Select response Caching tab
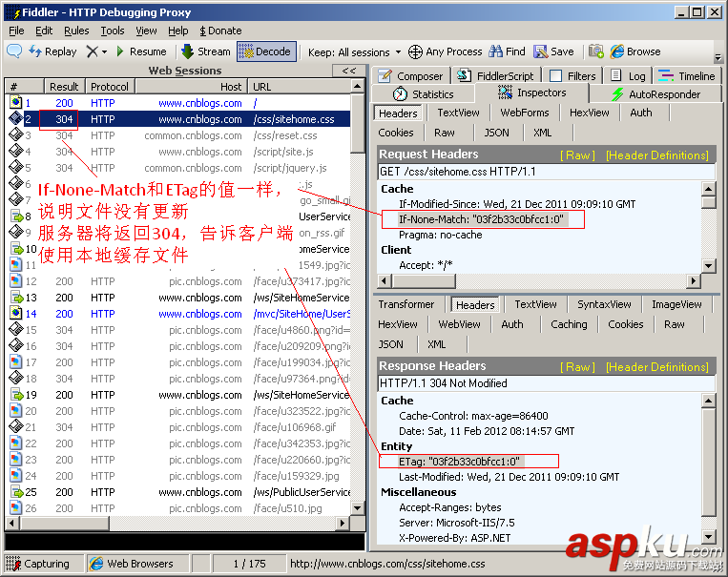 [569, 324]
